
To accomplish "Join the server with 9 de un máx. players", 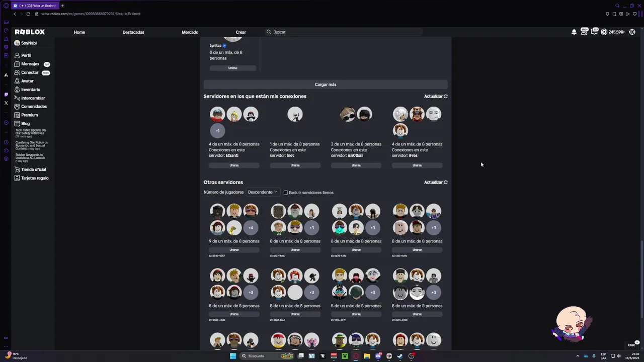I will click(234, 249).
